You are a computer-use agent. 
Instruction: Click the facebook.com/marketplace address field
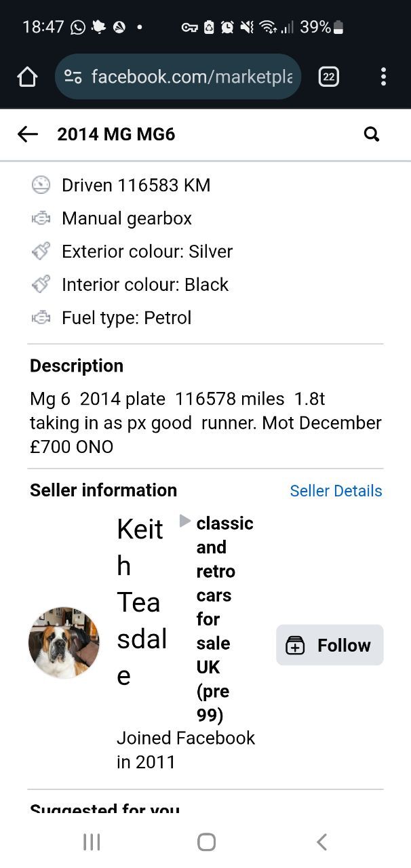coord(192,77)
